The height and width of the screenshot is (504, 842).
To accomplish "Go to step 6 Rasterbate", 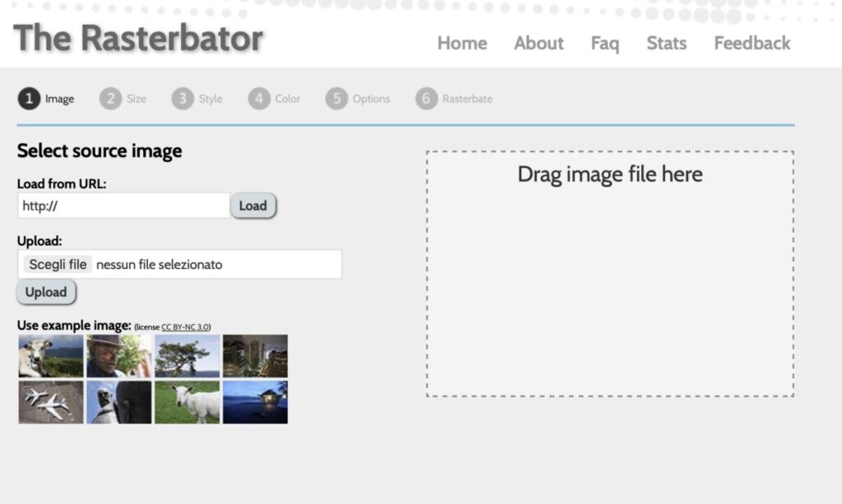I will coord(454,99).
